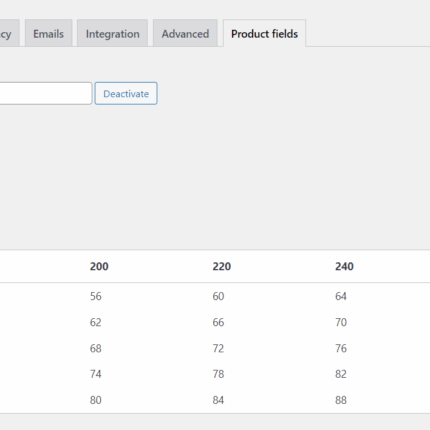
Task: Select the cell with value 60
Action: tap(218, 296)
